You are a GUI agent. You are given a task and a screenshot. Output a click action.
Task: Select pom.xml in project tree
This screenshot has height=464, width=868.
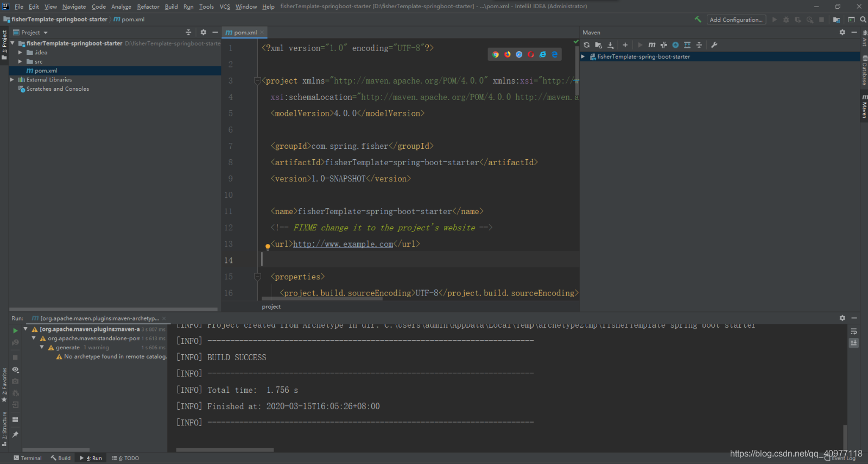coord(115,71)
